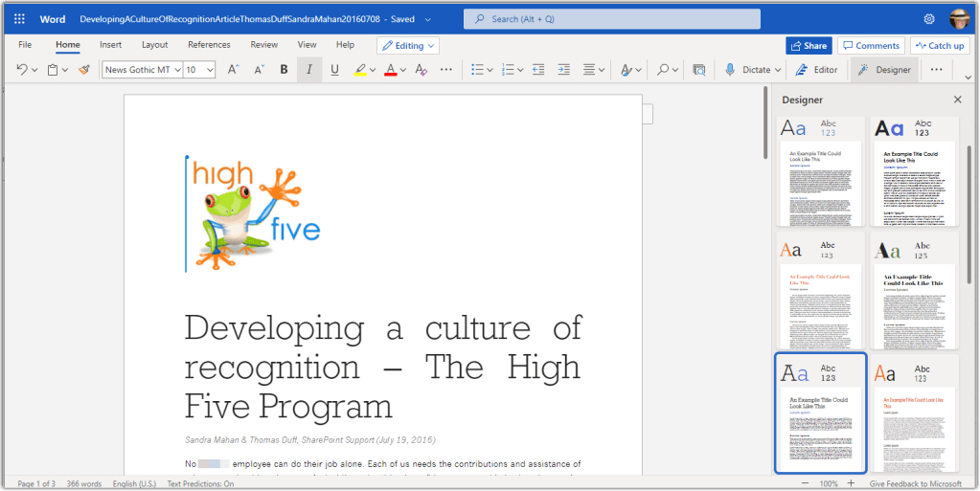Expand the font size dropdown
This screenshot has width=980, height=491.
(x=210, y=70)
